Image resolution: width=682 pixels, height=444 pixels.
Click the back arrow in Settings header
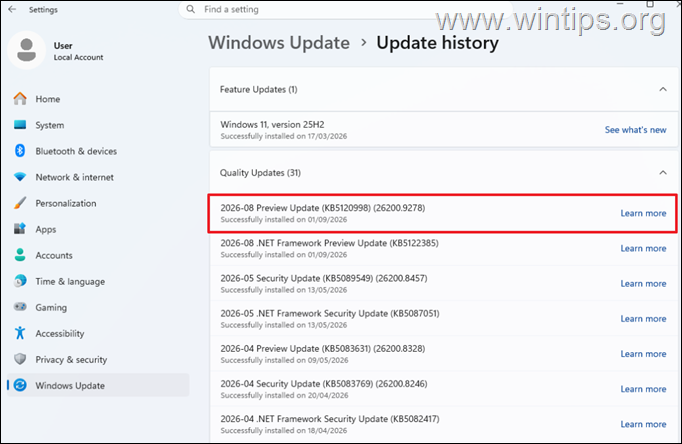(x=12, y=9)
